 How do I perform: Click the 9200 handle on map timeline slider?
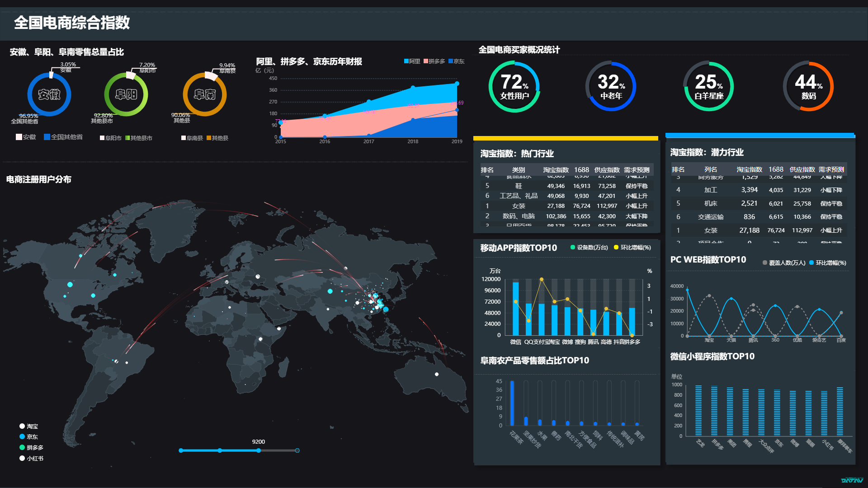[259, 450]
